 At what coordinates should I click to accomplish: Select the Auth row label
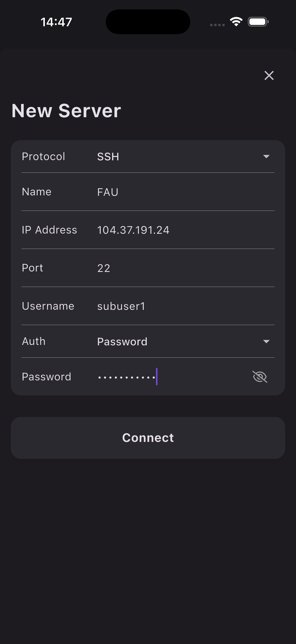[x=33, y=341]
